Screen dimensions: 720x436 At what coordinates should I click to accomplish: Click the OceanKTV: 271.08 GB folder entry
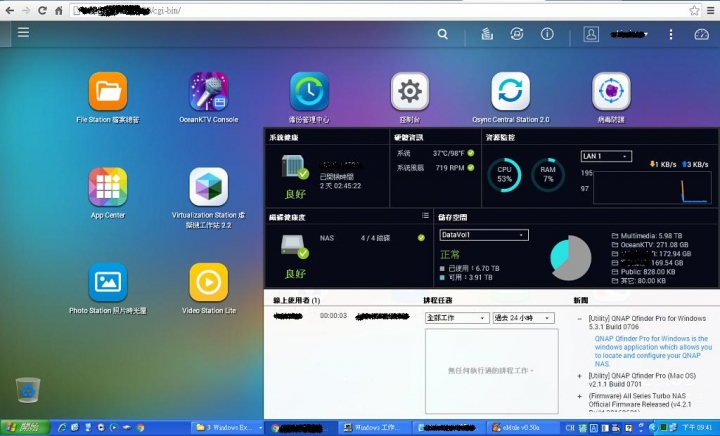coord(649,245)
